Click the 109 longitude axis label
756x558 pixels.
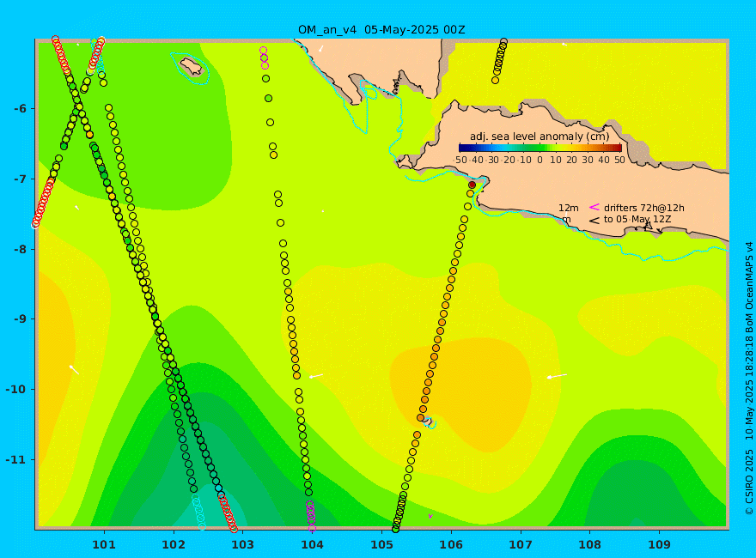[x=659, y=545]
